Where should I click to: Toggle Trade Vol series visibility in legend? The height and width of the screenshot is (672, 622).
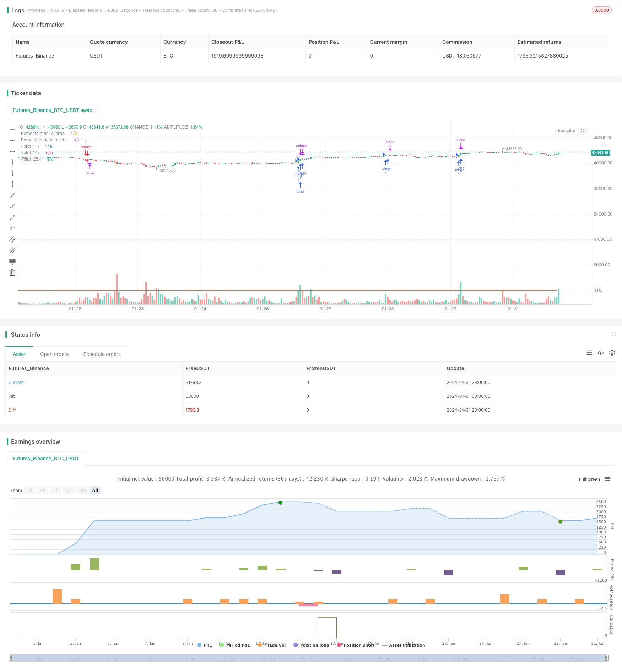coord(272,645)
